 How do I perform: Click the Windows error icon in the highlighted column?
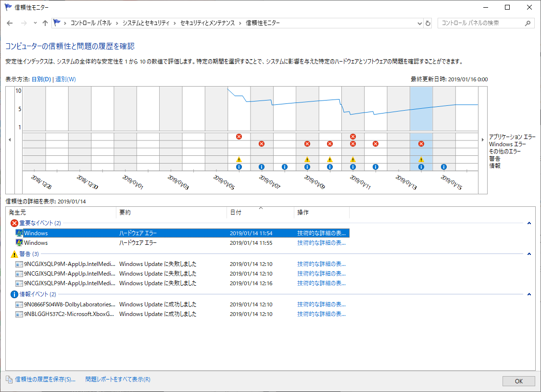pyautogui.click(x=421, y=144)
